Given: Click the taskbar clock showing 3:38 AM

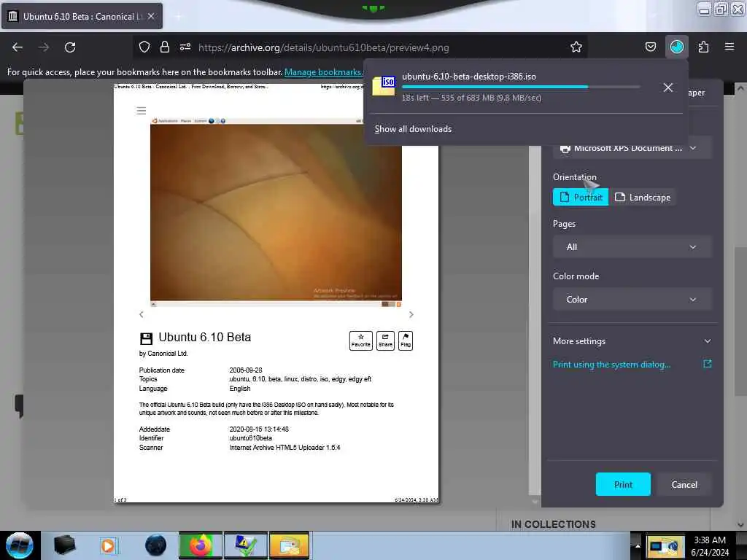Looking at the screenshot, I should click(710, 546).
